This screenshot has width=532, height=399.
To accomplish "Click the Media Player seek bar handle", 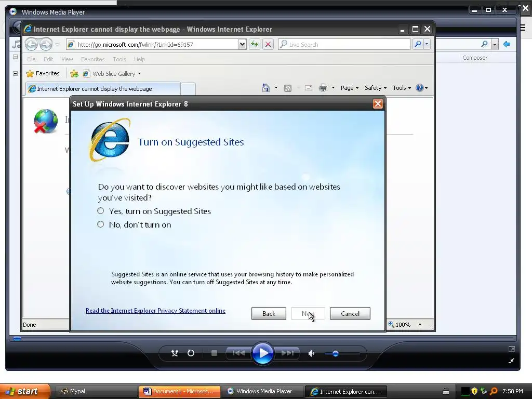I will click(17, 338).
